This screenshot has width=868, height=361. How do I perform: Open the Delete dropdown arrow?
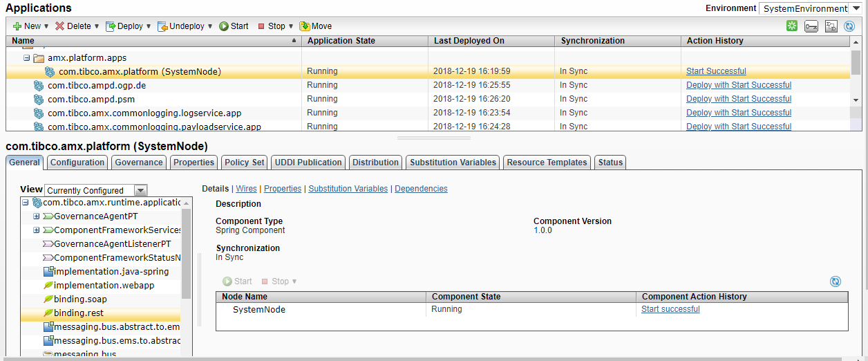point(96,26)
